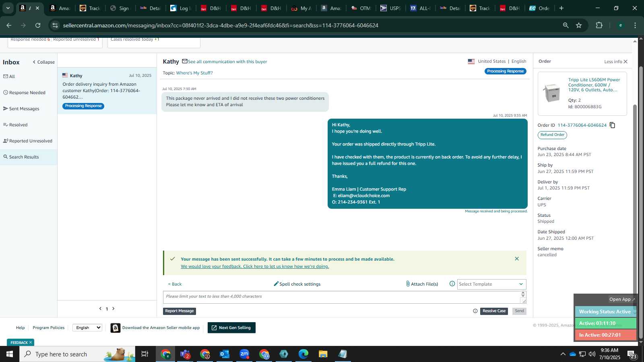The width and height of the screenshot is (644, 362).
Task: Open the Select Template dropdown
Action: [x=491, y=284]
